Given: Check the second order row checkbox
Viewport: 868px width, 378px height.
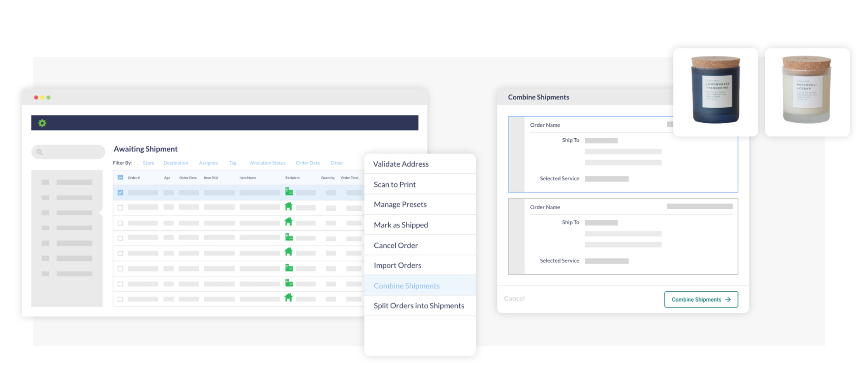Looking at the screenshot, I should click(x=120, y=208).
